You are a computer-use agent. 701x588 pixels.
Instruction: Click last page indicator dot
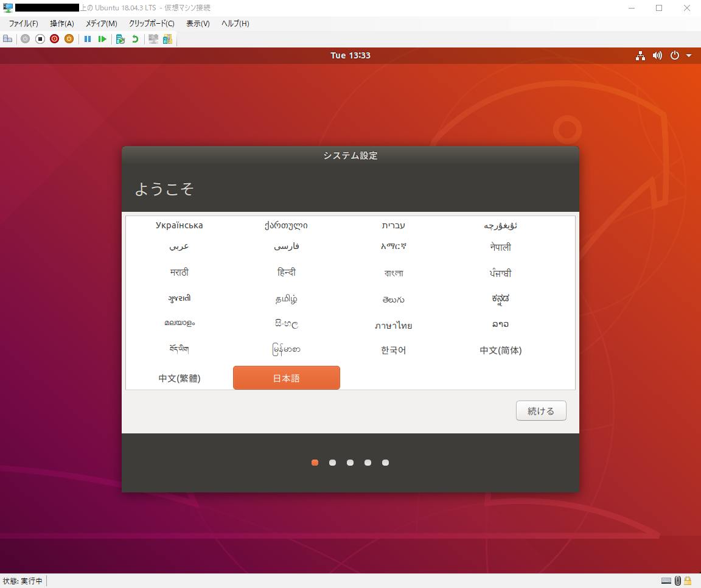[385, 463]
